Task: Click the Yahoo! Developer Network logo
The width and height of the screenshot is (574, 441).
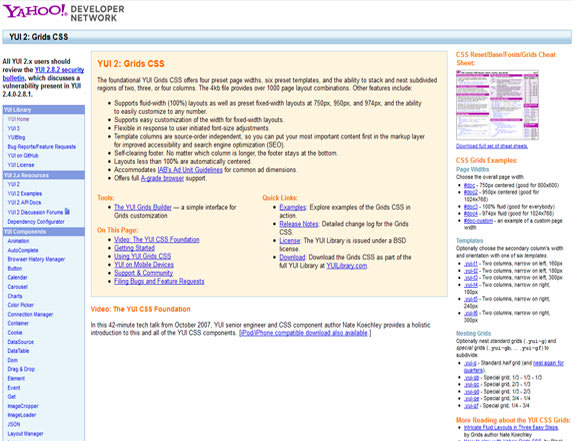Action: [x=64, y=13]
